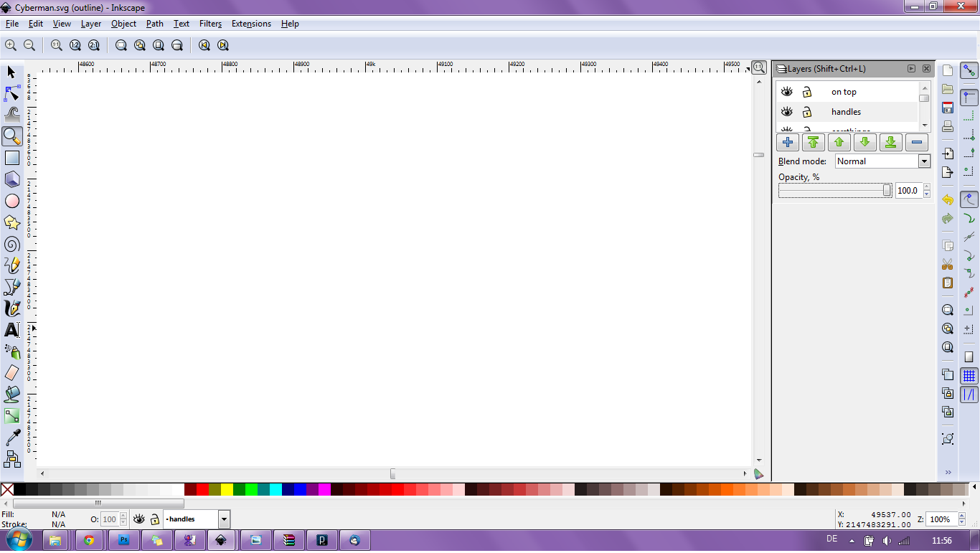This screenshot has height=553, width=980.
Task: Open the Extensions menu
Action: [251, 24]
